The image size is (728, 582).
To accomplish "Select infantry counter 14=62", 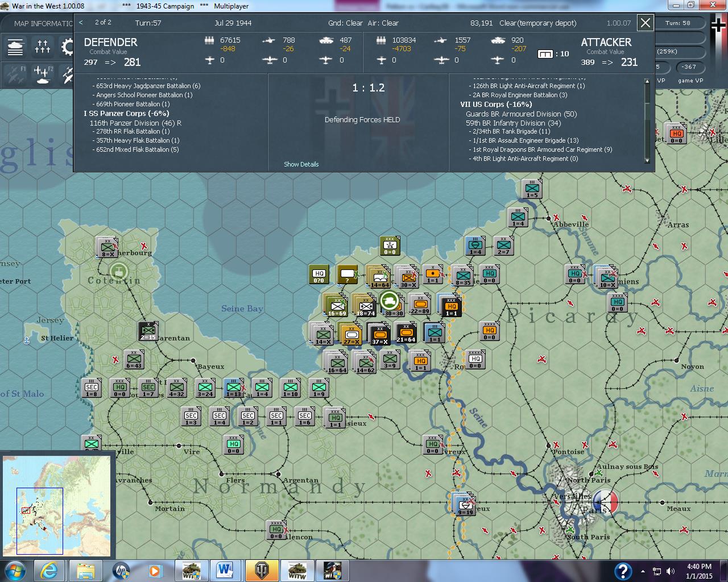I will click(x=365, y=363).
